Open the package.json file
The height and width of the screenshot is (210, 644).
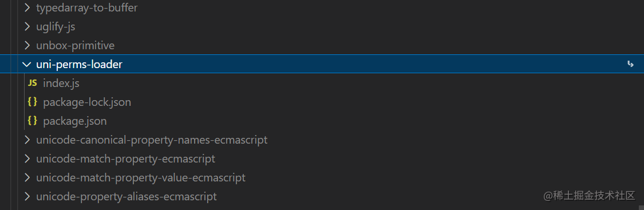[75, 121]
